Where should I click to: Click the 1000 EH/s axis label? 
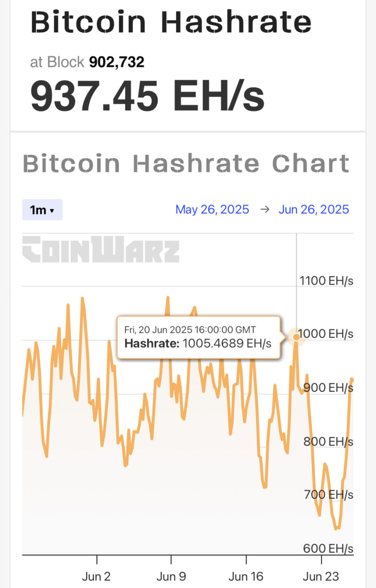(x=326, y=334)
